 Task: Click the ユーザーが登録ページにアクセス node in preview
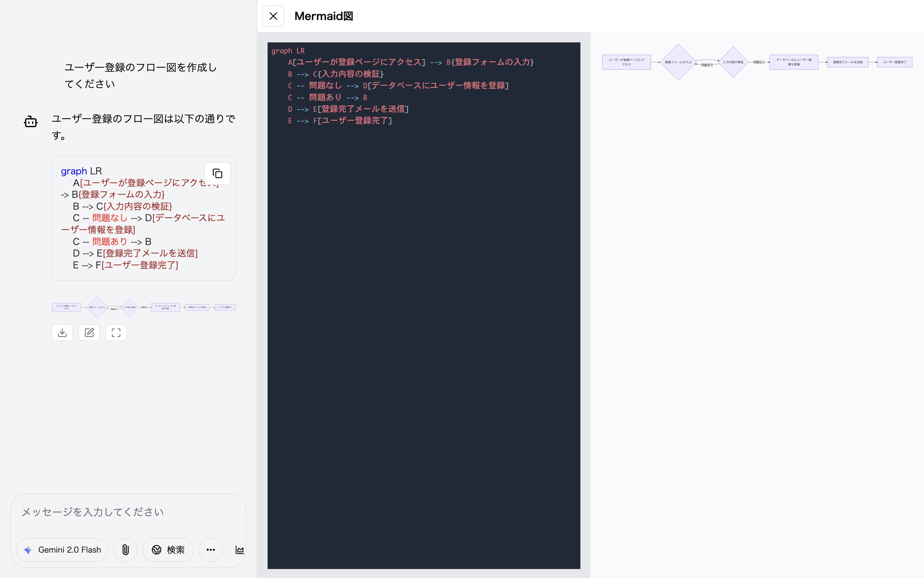tap(627, 62)
